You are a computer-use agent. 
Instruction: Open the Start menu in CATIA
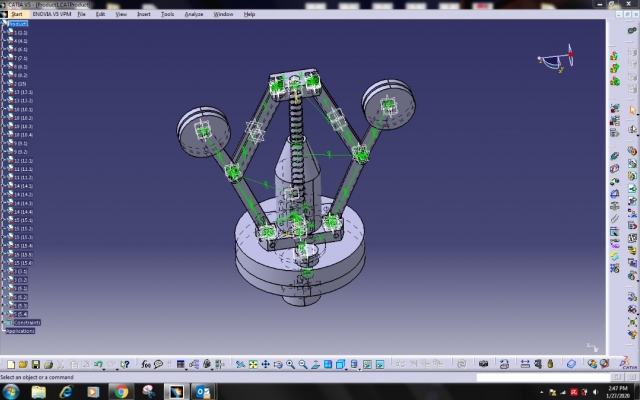(17, 14)
